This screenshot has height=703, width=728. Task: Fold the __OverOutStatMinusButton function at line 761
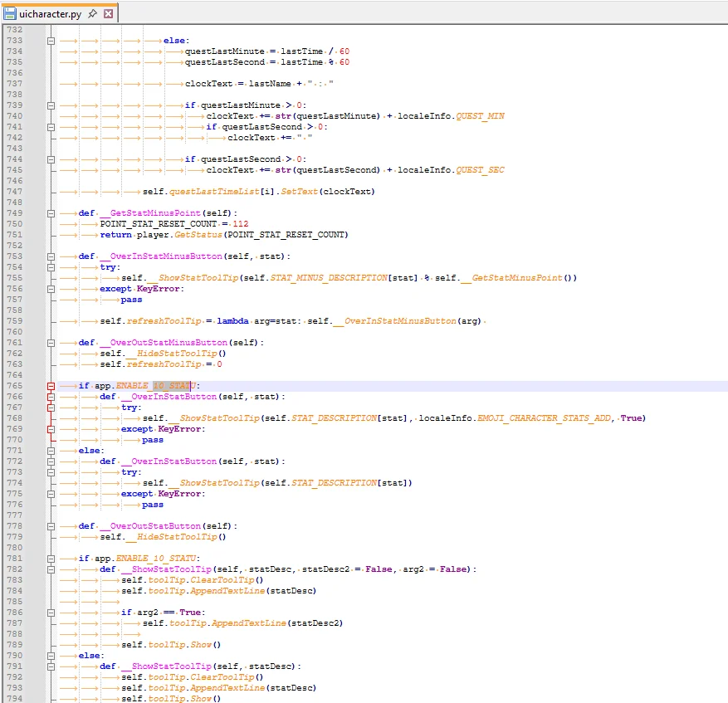(x=51, y=343)
